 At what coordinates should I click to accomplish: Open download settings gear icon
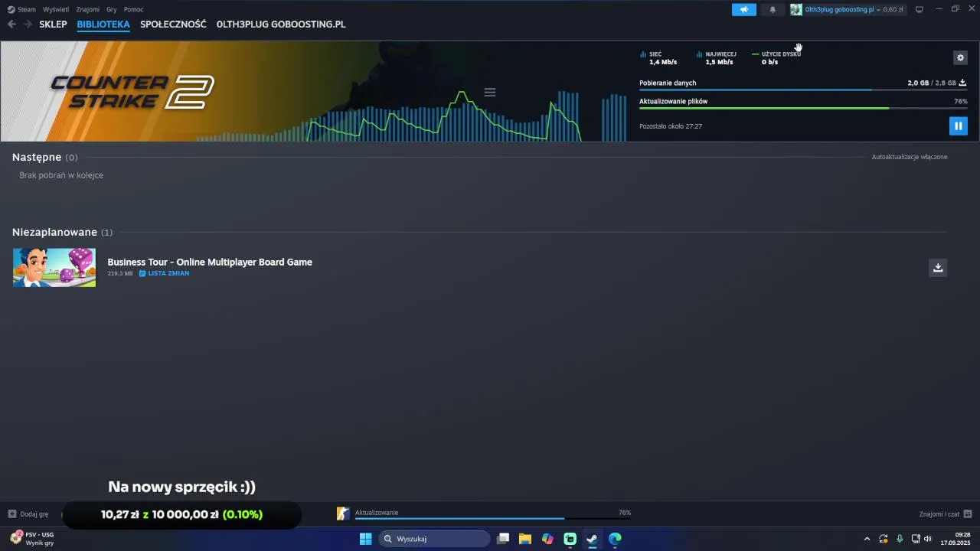click(x=960, y=57)
